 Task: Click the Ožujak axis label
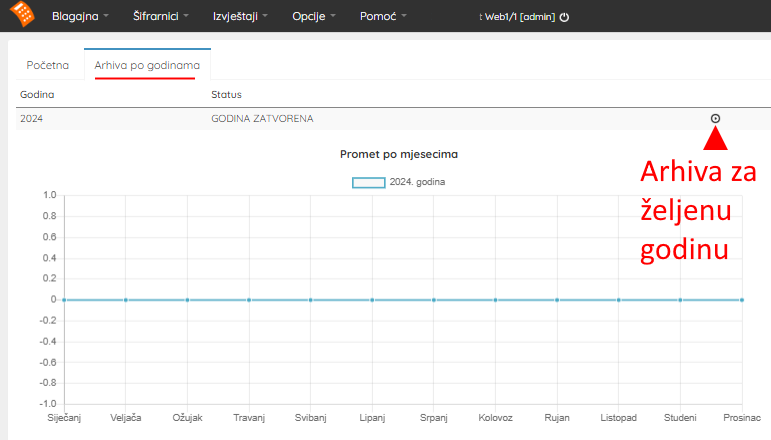click(x=187, y=418)
